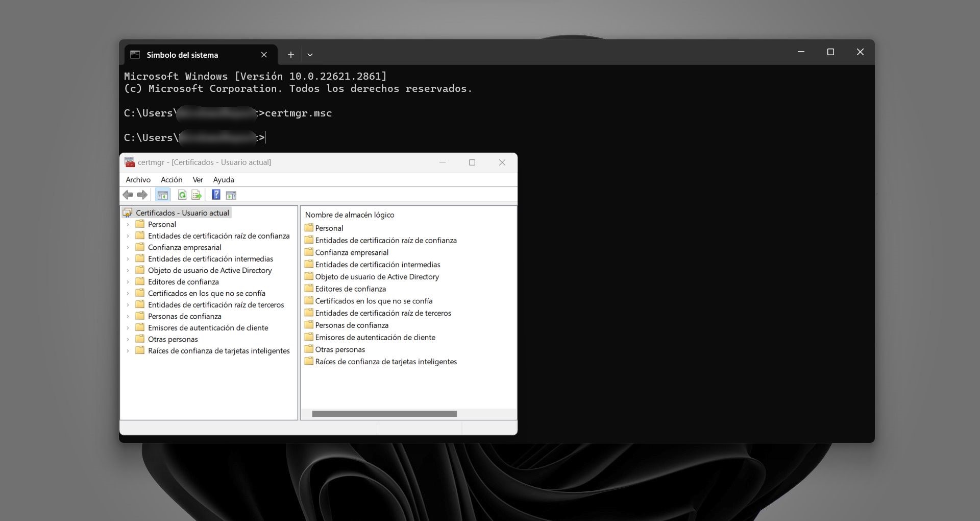Close the Símbolo del sistema tab

tap(264, 55)
